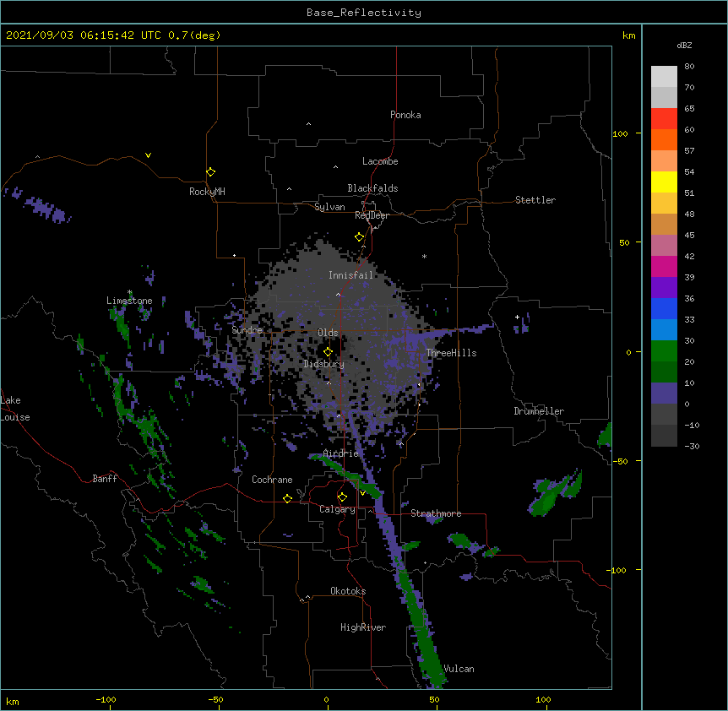Pick the light blue 33 dBZ legend swatch
This screenshot has width=728, height=711.
(664, 329)
